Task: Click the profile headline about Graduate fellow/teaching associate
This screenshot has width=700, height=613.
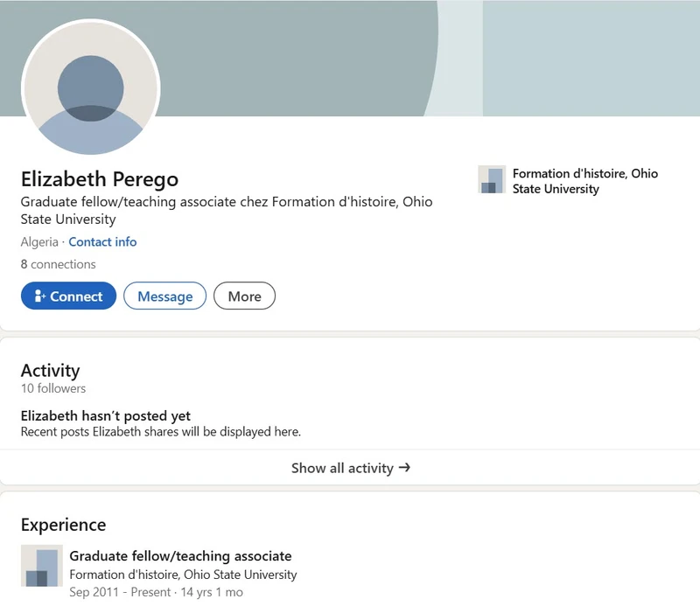Action: [227, 210]
